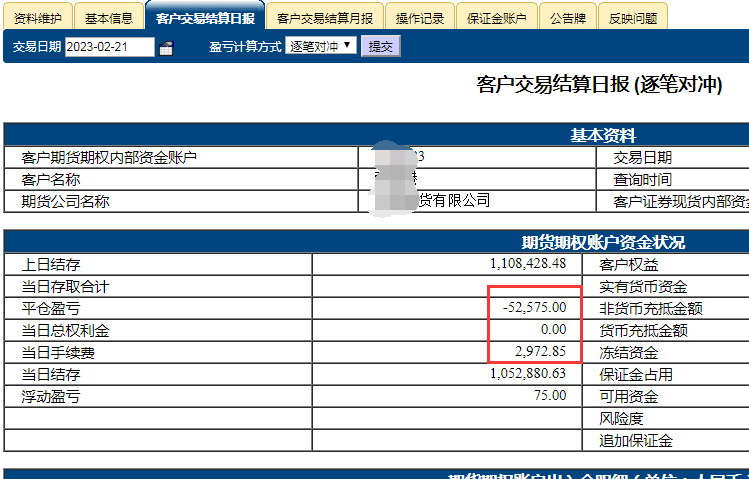
Task: Select the 客户交易结算日报 tab
Action: 205,18
